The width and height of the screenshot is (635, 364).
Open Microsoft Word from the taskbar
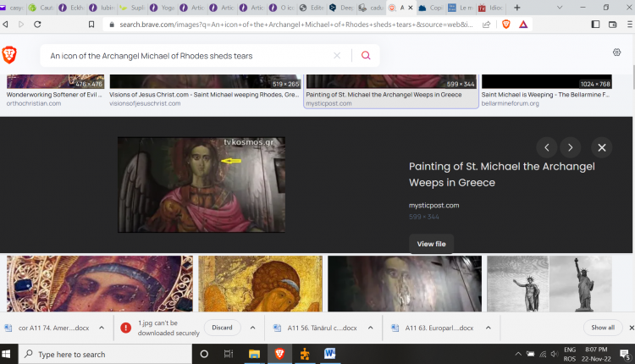pos(329,354)
